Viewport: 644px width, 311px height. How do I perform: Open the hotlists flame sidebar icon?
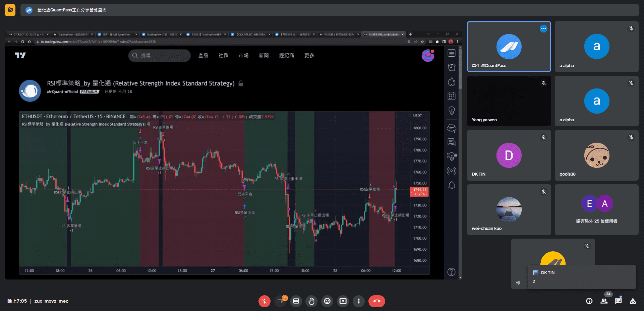click(x=452, y=82)
